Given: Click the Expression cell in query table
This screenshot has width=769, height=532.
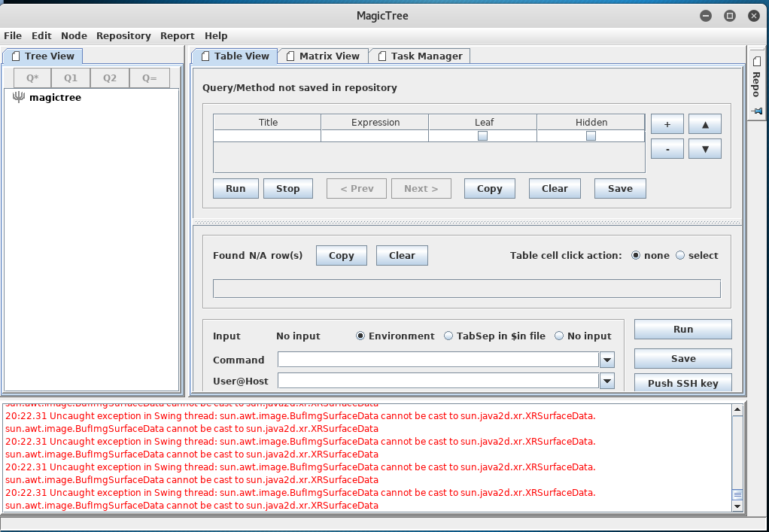Looking at the screenshot, I should 375,135.
